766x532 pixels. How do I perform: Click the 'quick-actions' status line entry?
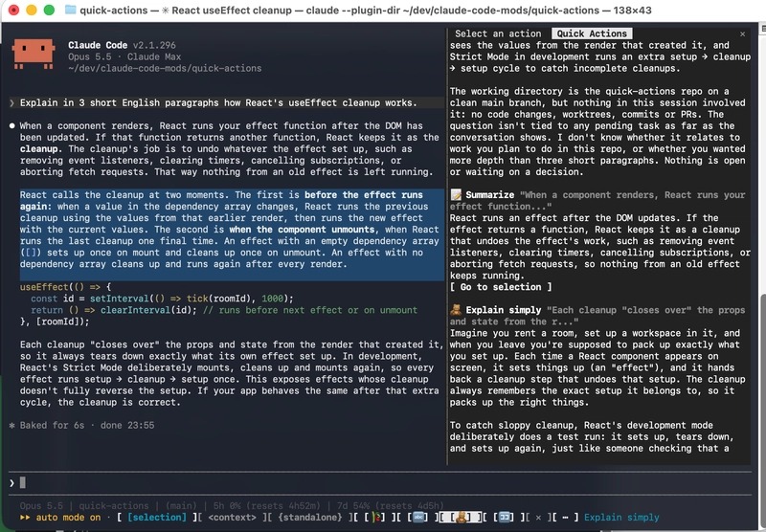[114, 505]
